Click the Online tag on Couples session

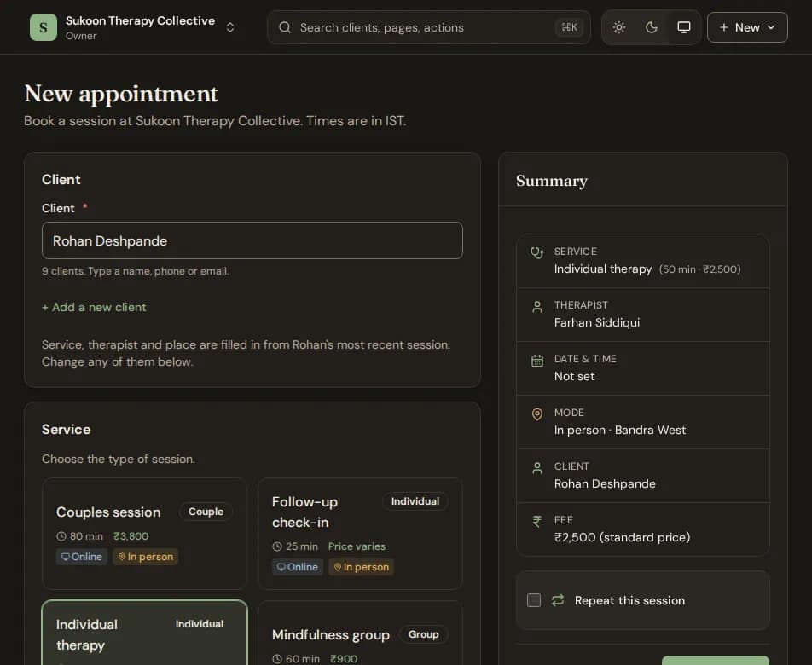[82, 557]
